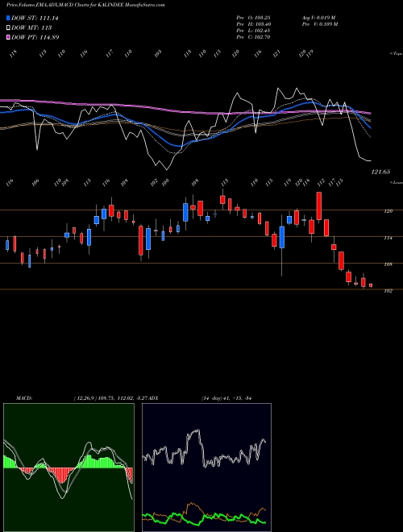Click the MACD: heading label
Screen dimensions: 403x532
pos(24,398)
